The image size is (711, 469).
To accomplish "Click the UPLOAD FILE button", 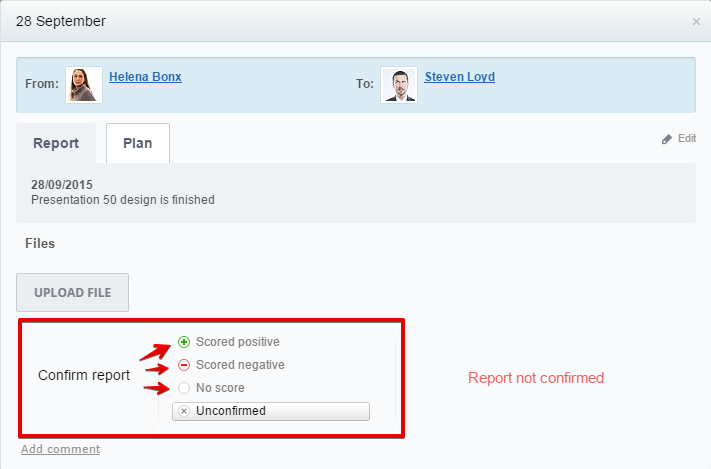I will (73, 293).
